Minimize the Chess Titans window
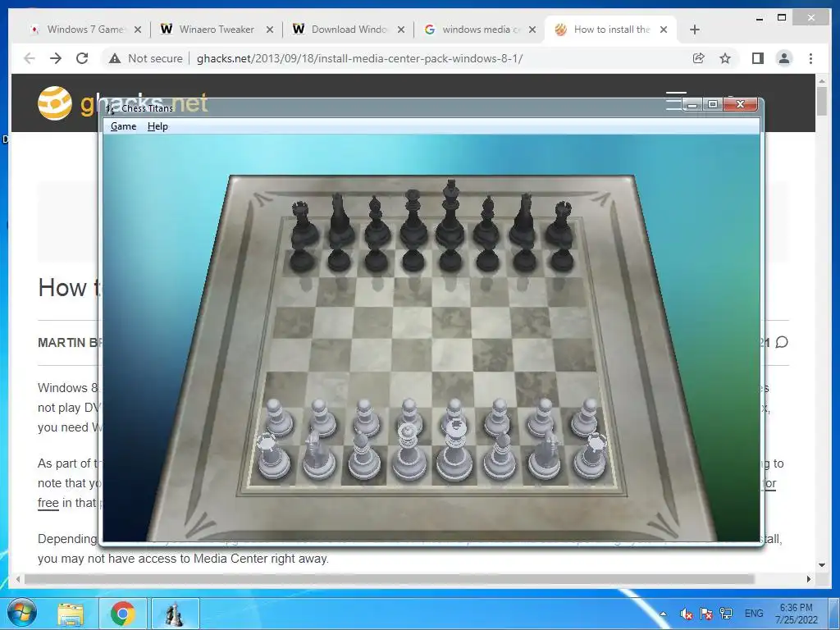 692,104
